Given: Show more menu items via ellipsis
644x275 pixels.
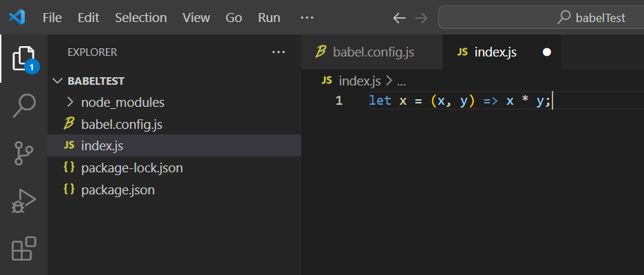Looking at the screenshot, I should tap(308, 18).
